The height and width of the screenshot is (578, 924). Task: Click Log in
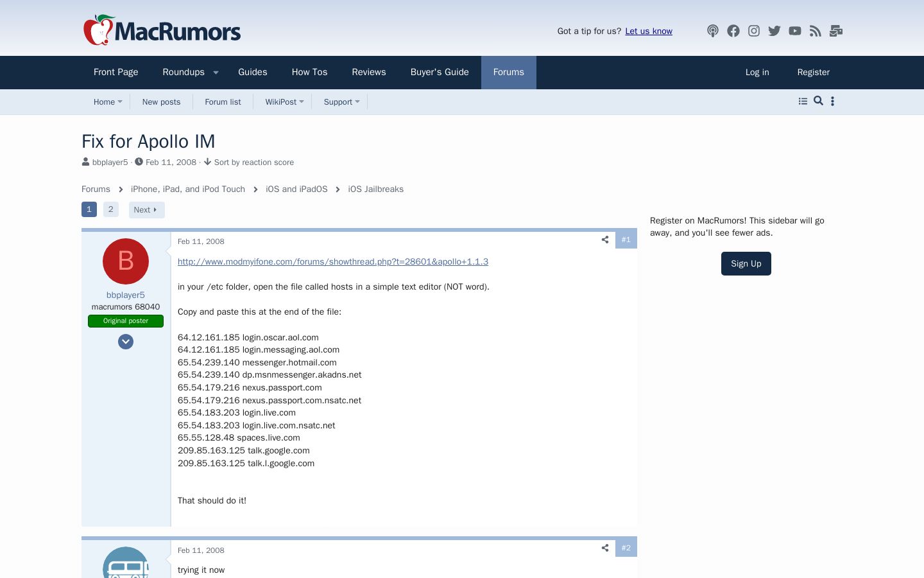pyautogui.click(x=757, y=72)
